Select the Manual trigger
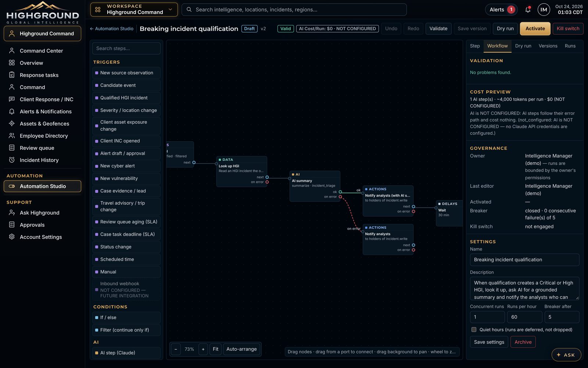This screenshot has height=368, width=588. click(x=126, y=272)
